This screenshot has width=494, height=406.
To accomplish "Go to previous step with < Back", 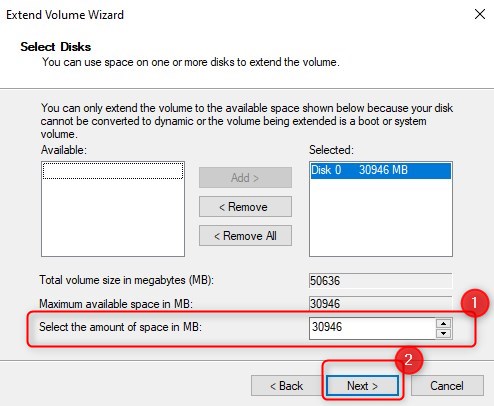I will click(x=286, y=386).
